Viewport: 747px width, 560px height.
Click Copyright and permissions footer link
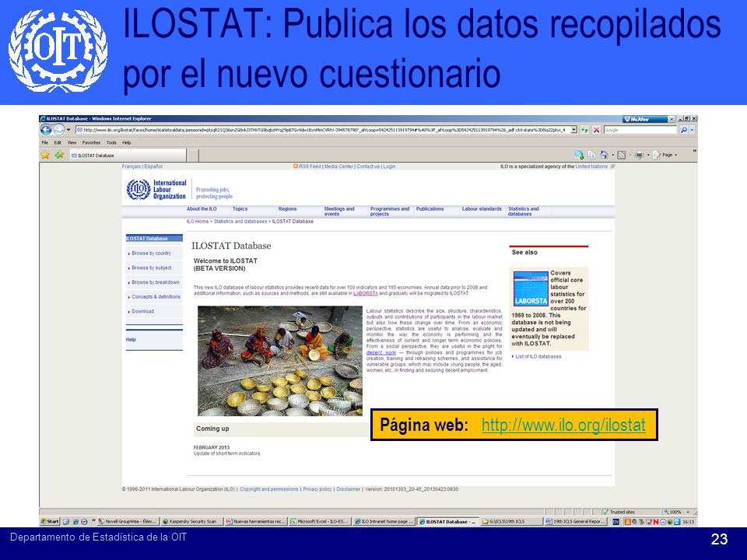268,489
